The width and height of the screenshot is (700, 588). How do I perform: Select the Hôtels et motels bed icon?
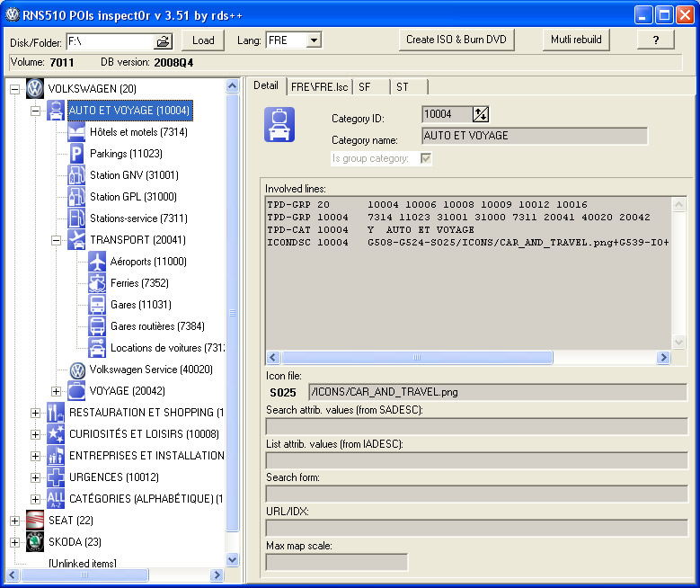[x=77, y=132]
